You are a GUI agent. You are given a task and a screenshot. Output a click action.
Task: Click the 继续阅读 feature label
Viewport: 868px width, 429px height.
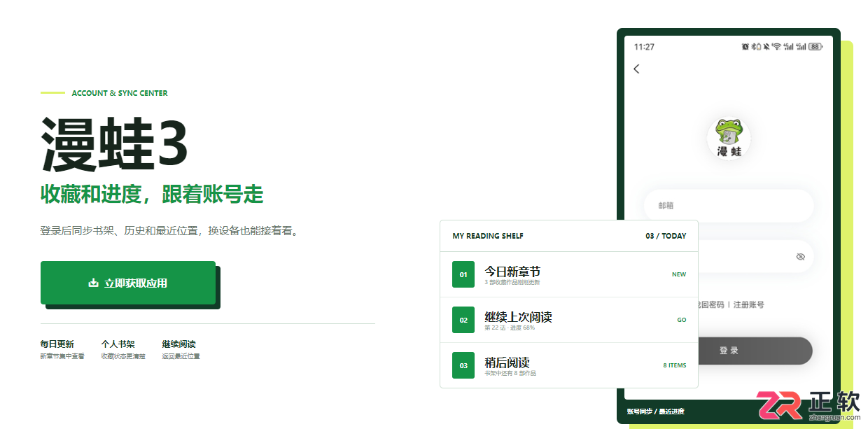(x=179, y=344)
